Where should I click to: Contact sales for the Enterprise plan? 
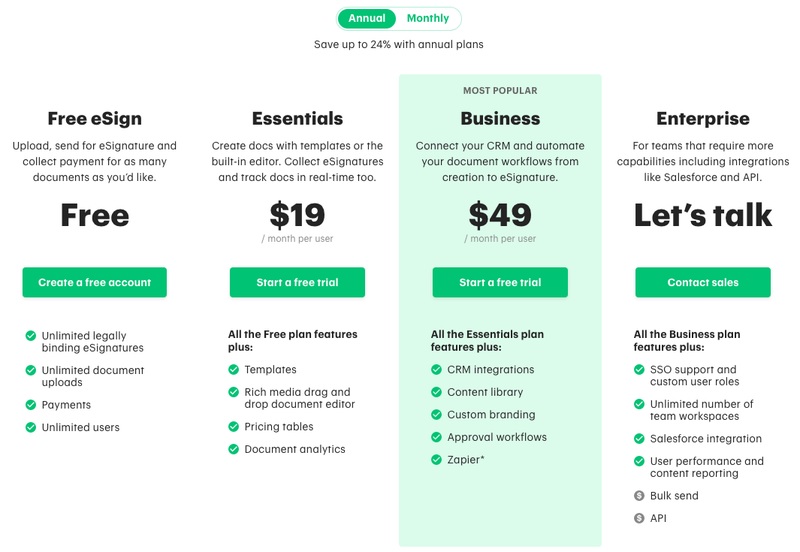click(x=703, y=282)
